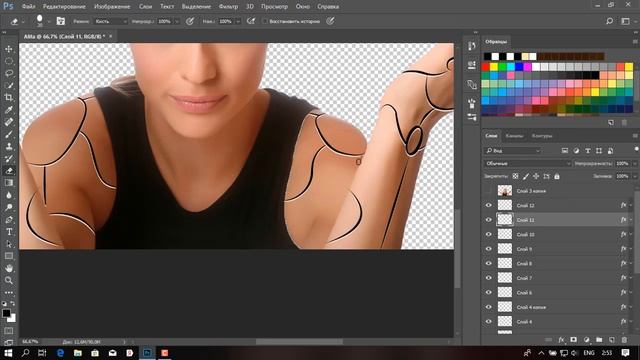Screen dimensions: 640x360
Task: Add layer style fx at panel bottom
Action: (561, 340)
